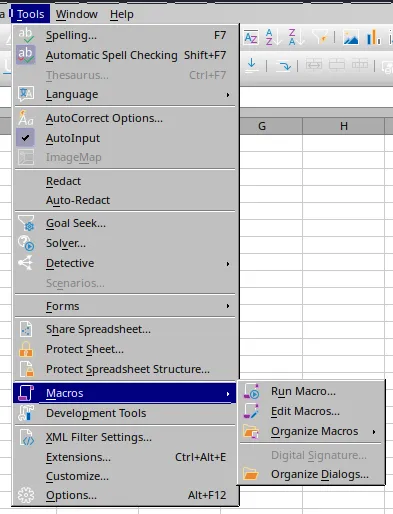Image resolution: width=393 pixels, height=514 pixels.
Task: Click the Insert Chart toolbar icon
Action: click(373, 37)
